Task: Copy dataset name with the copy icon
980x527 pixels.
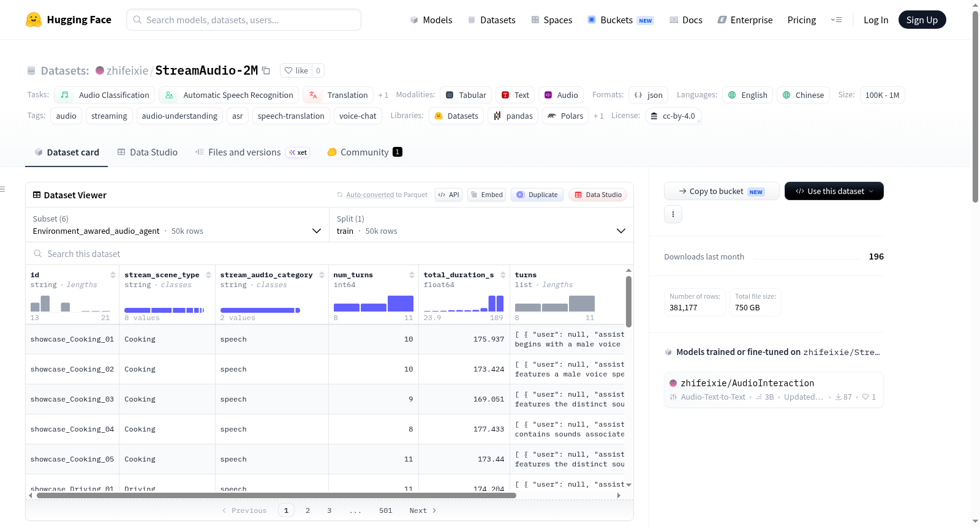Action: click(x=266, y=70)
